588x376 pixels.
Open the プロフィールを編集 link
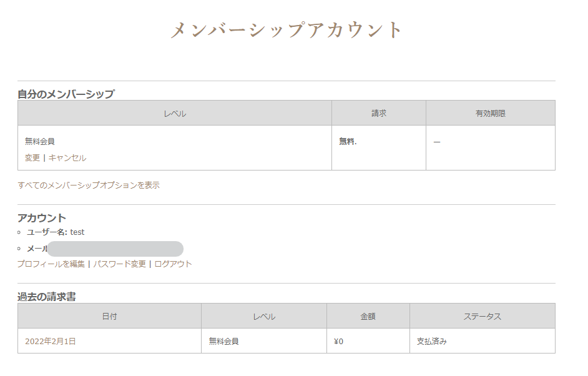pyautogui.click(x=51, y=264)
